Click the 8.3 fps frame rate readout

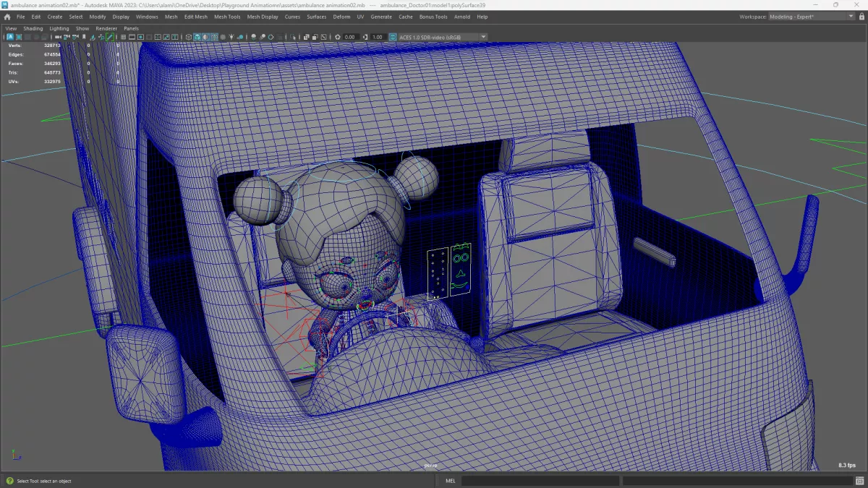click(846, 465)
